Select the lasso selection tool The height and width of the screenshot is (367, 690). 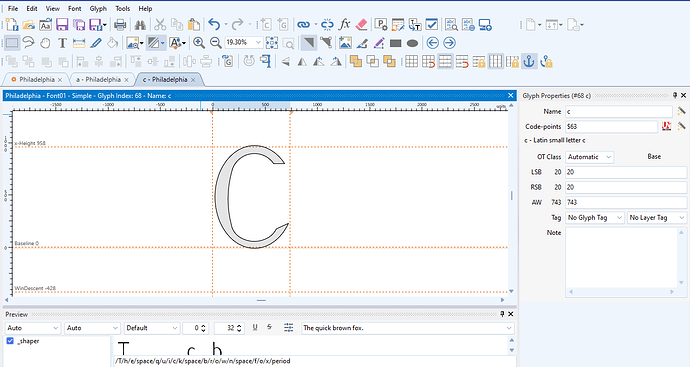tap(29, 43)
